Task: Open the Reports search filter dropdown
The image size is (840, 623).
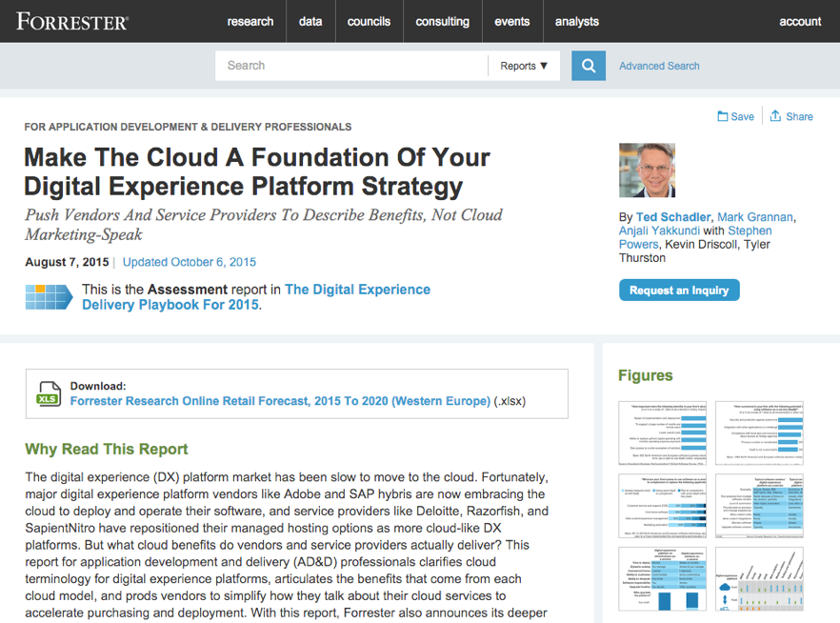Action: (x=524, y=66)
